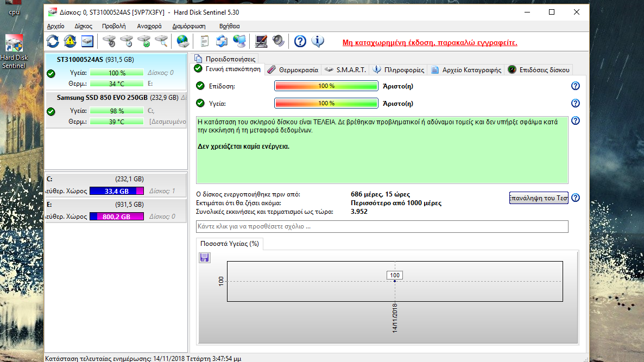The image size is (644, 362).
Task: Select the Samsung SSD 850 EVO 250GB entry
Action: click(116, 110)
